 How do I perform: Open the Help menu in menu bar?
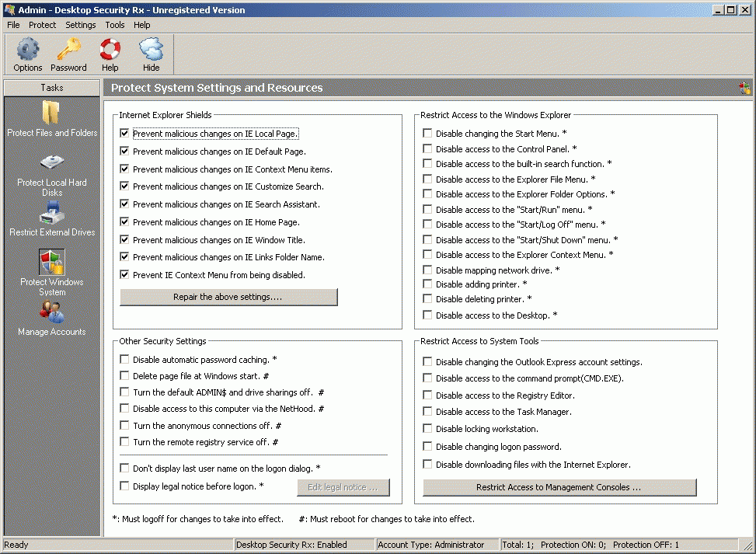pyautogui.click(x=141, y=25)
